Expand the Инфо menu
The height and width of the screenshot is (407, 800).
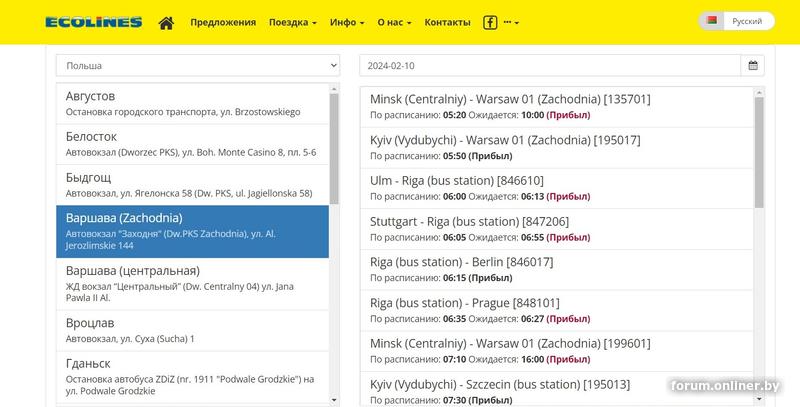347,22
